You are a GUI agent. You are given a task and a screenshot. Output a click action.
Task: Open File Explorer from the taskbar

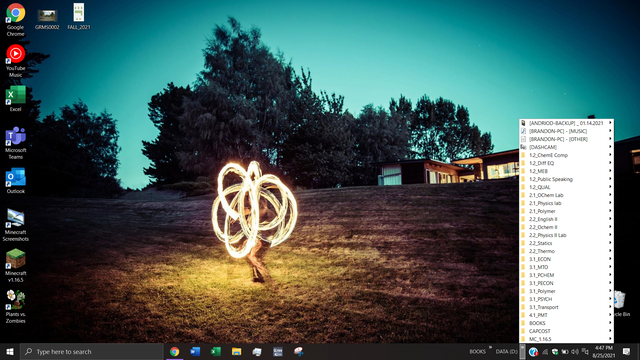tap(236, 351)
